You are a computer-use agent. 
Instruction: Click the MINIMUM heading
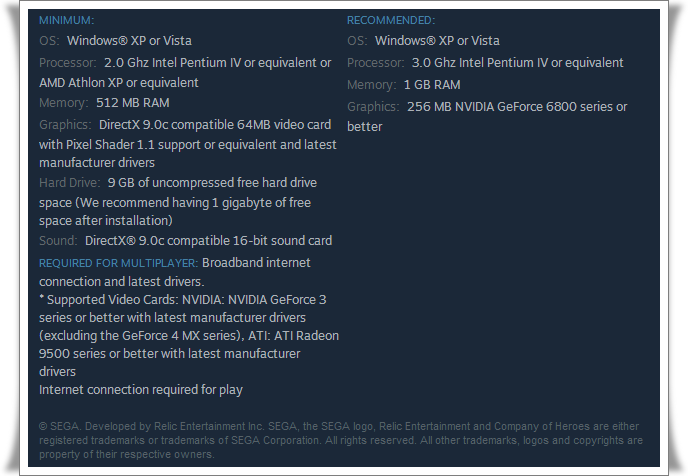68,20
